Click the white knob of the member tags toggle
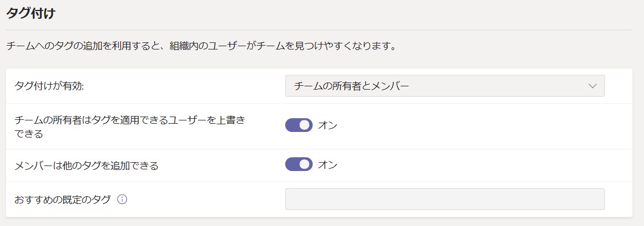This screenshot has width=644, height=226. coord(305,164)
